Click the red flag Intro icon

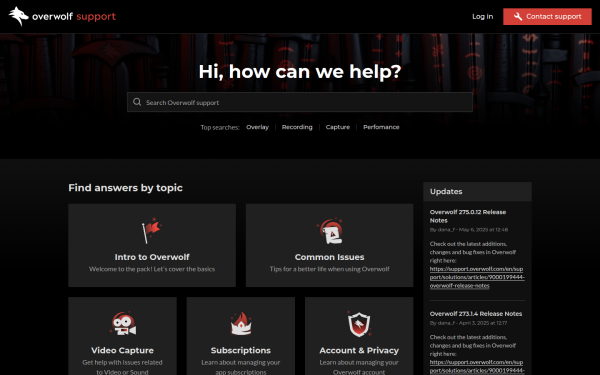pyautogui.click(x=152, y=231)
